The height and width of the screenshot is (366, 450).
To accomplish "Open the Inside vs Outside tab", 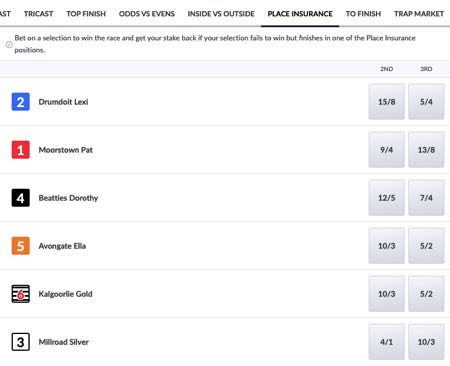I will (221, 14).
